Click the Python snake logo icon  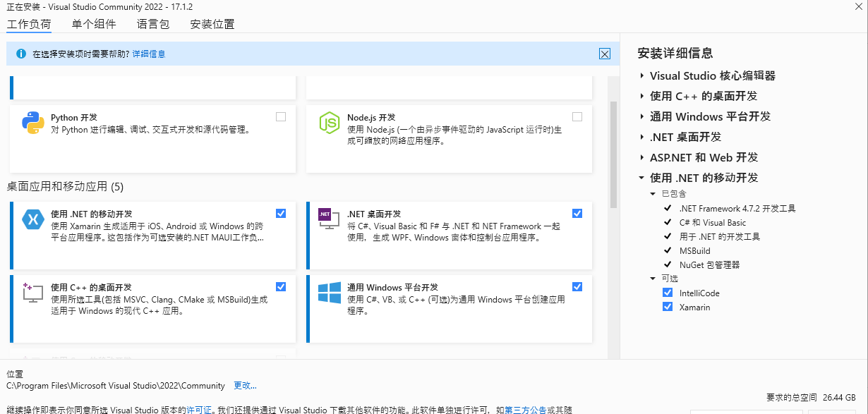(33, 123)
